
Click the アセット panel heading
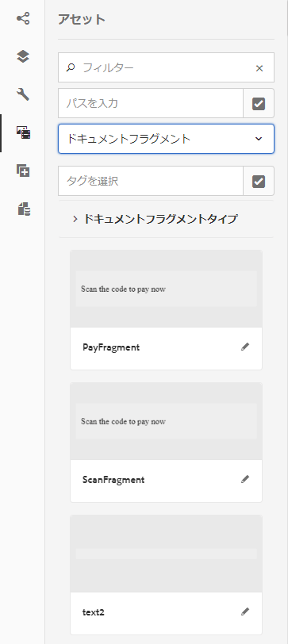click(x=82, y=19)
